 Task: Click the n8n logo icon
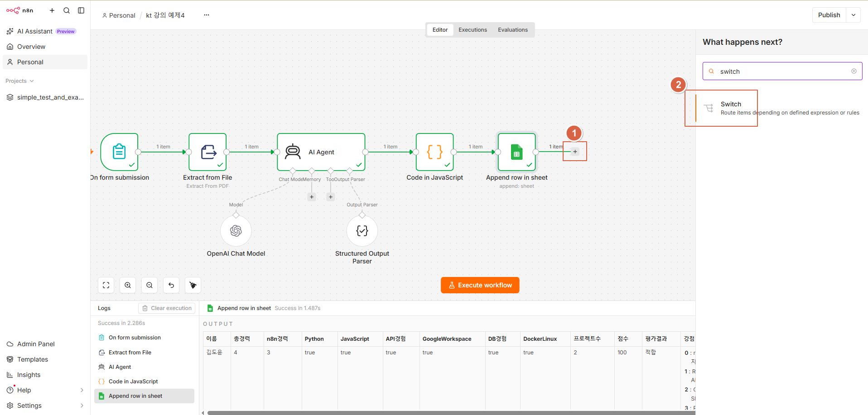13,10
